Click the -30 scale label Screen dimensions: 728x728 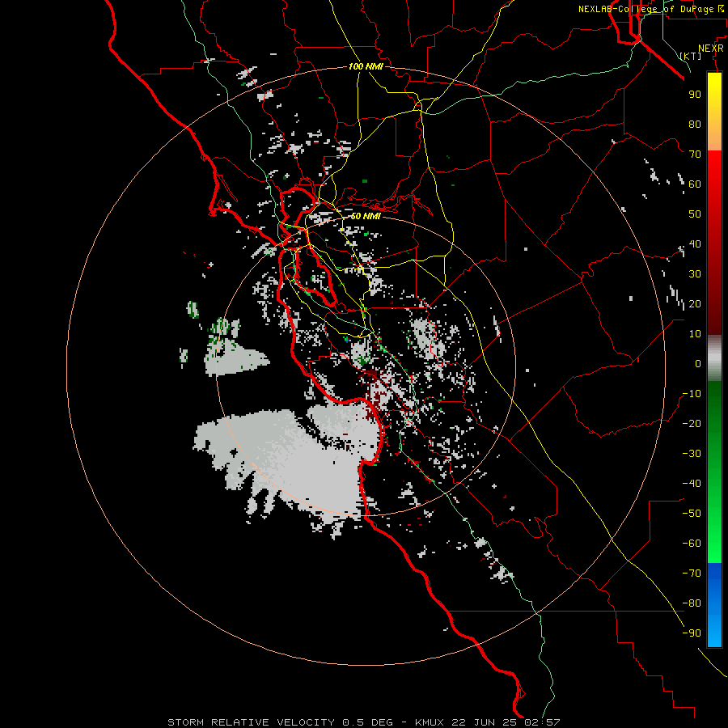coord(692,454)
